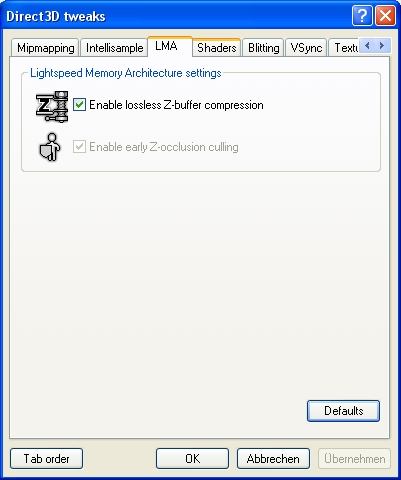Confirm changes with OK

(192, 459)
